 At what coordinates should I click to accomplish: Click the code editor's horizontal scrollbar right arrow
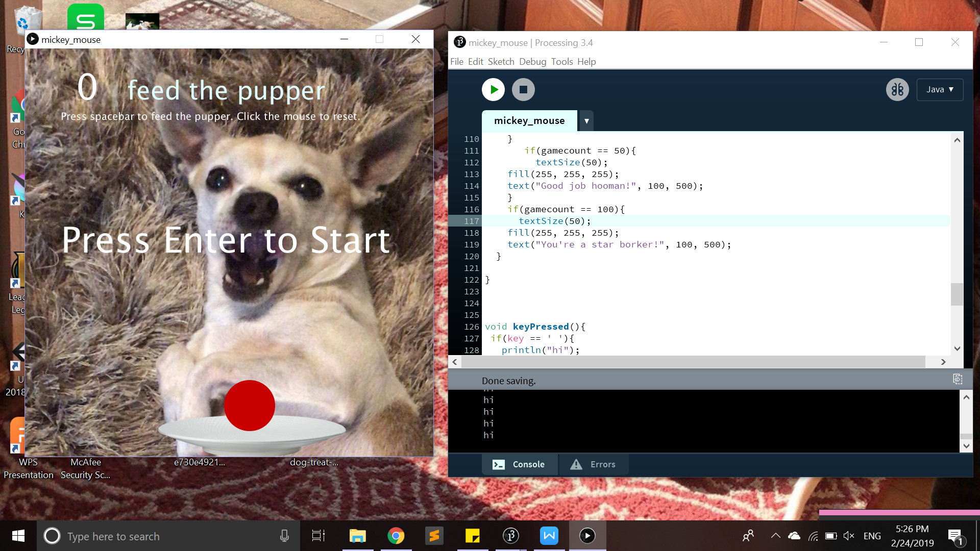coord(942,362)
